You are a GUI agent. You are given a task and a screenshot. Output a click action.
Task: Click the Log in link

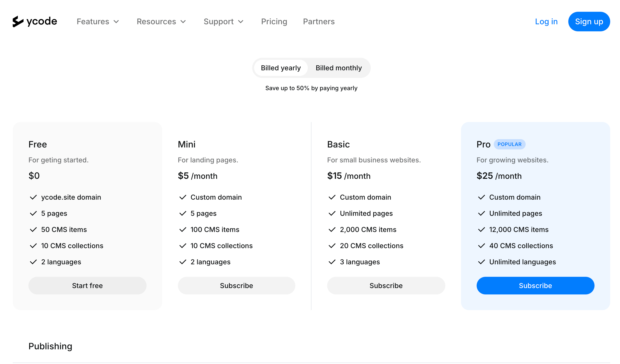point(546,22)
